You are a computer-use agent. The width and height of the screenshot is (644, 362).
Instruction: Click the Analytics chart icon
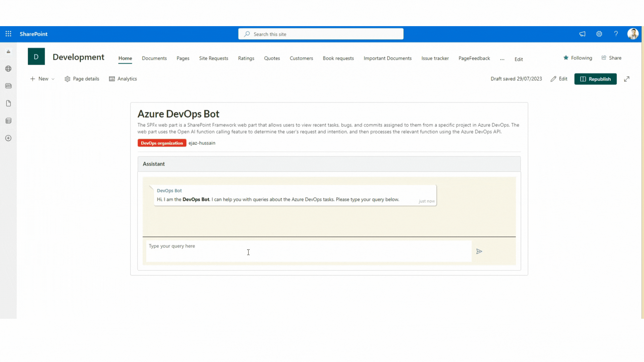[x=111, y=79]
